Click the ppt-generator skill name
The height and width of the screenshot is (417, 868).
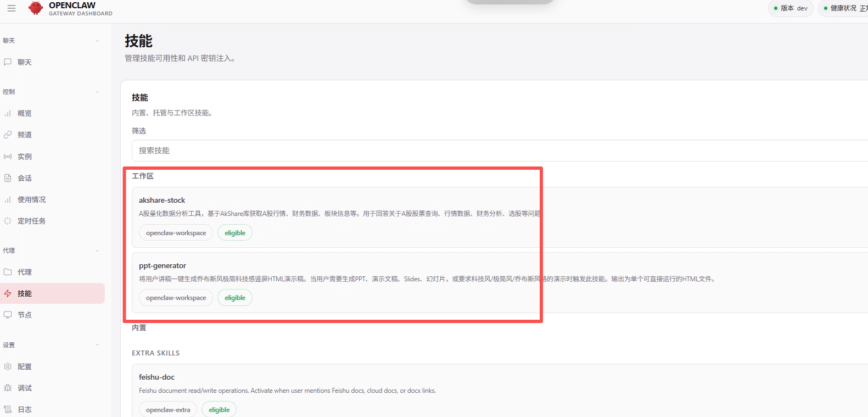pyautogui.click(x=163, y=265)
